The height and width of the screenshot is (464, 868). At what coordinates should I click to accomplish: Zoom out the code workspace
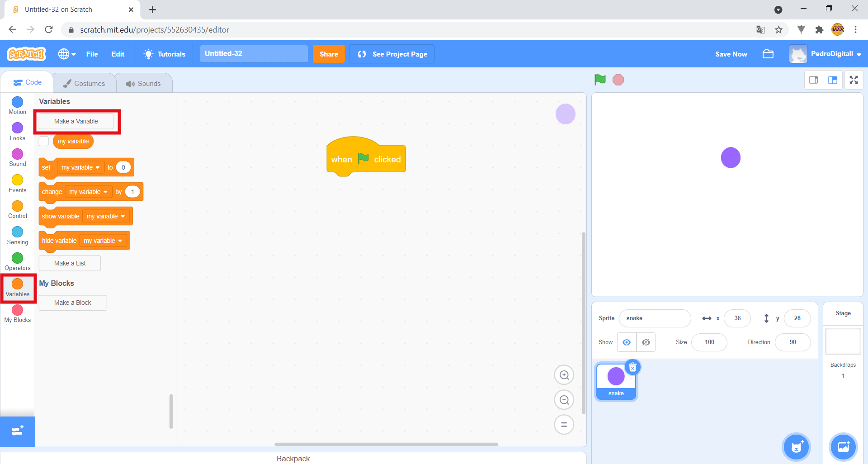coord(564,400)
